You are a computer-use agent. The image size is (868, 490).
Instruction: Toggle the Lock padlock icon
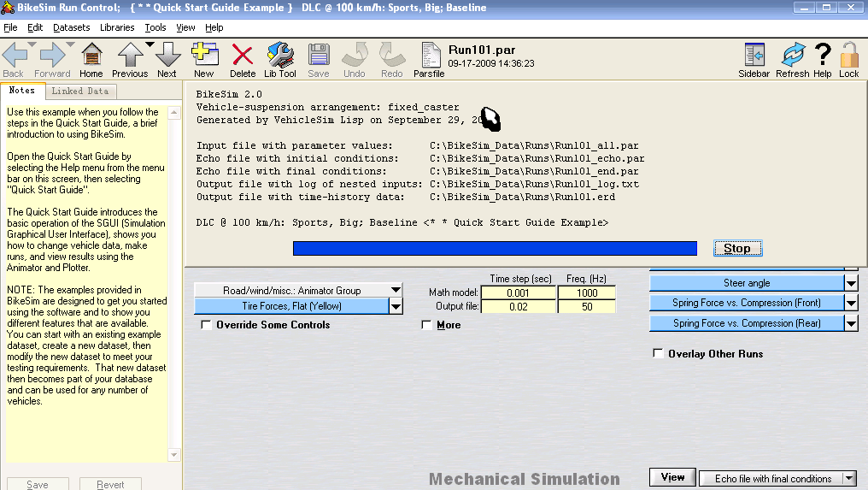(849, 55)
